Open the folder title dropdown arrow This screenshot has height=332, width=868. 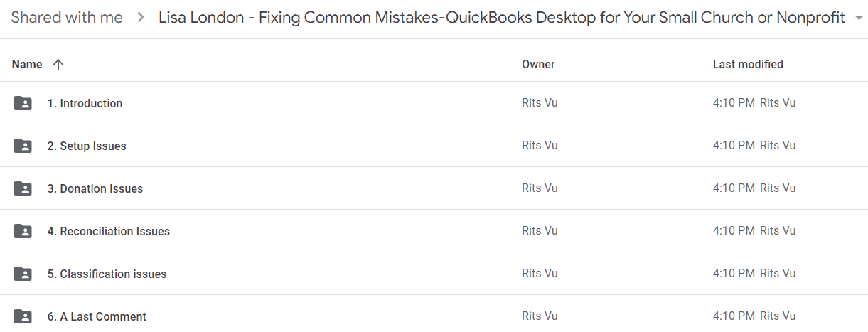[x=858, y=18]
